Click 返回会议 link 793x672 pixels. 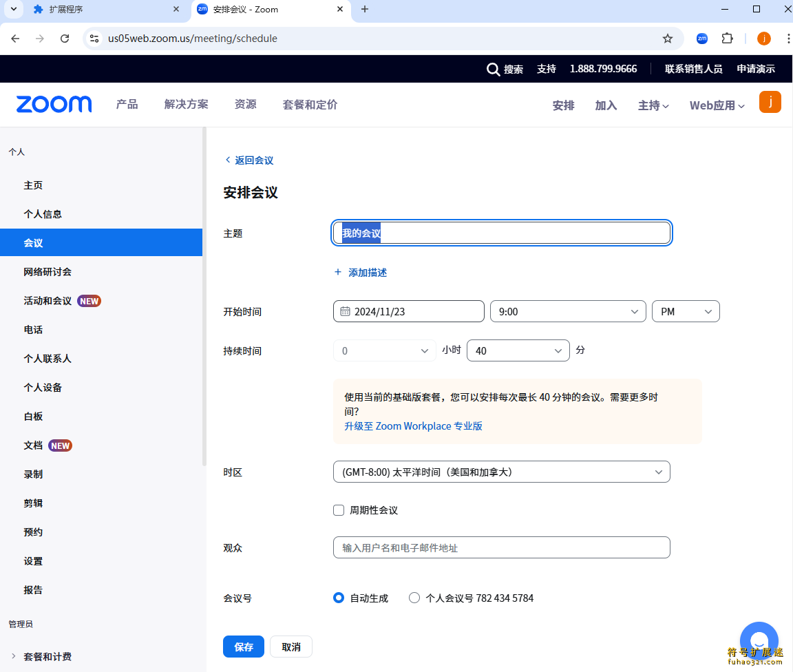[249, 160]
